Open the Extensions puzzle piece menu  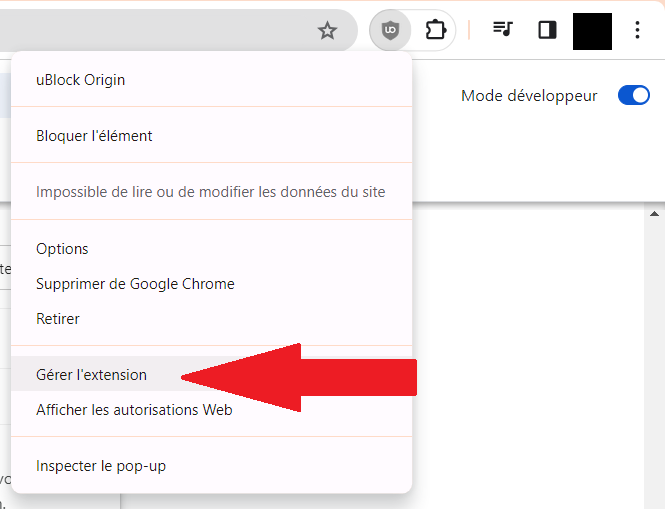(x=435, y=30)
